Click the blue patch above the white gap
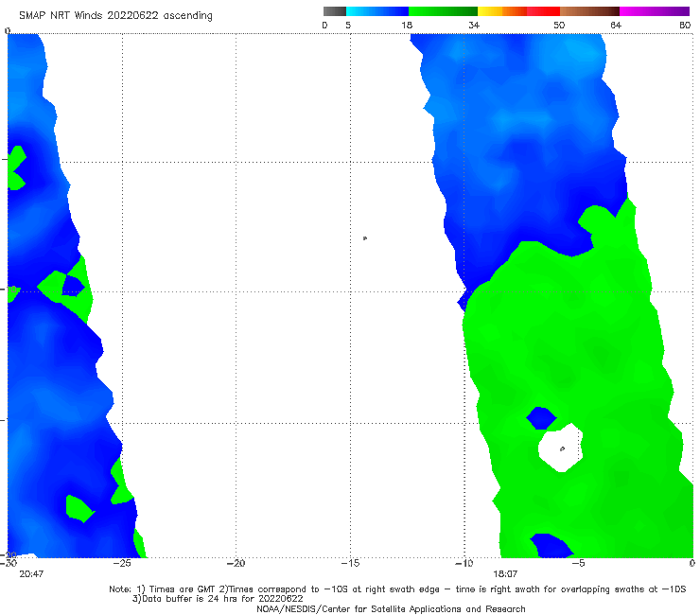 (541, 418)
